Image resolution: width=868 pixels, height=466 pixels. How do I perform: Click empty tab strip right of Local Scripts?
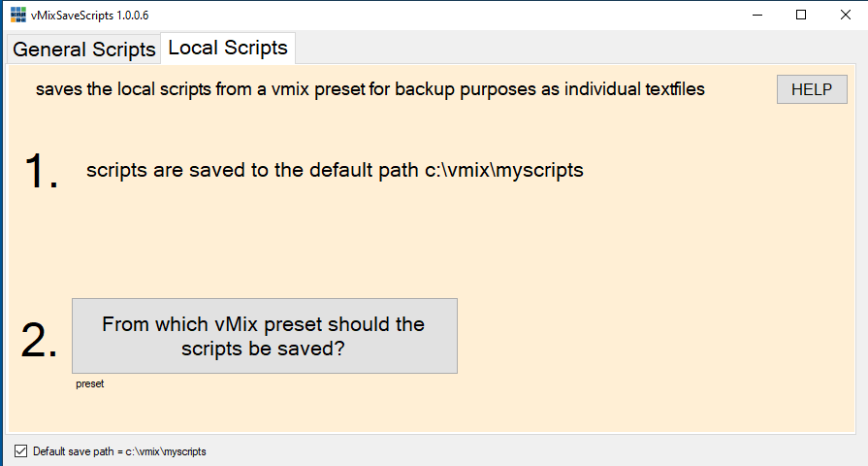click(572, 49)
